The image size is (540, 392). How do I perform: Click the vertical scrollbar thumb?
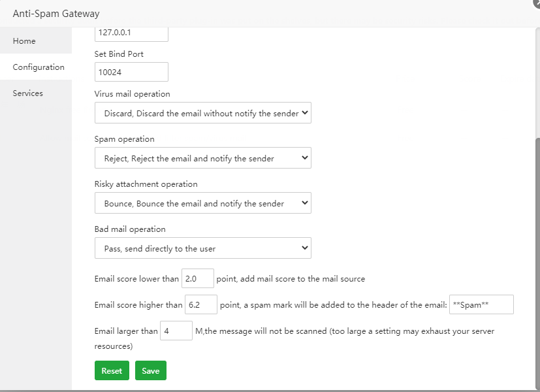pos(537,261)
